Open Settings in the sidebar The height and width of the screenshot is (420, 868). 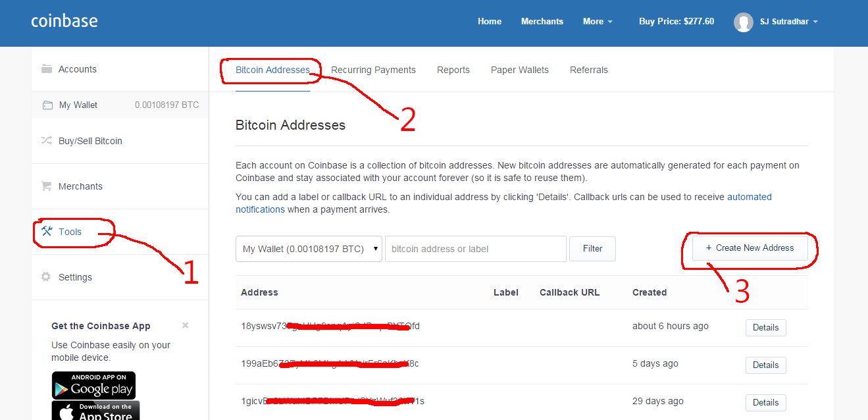pos(75,277)
